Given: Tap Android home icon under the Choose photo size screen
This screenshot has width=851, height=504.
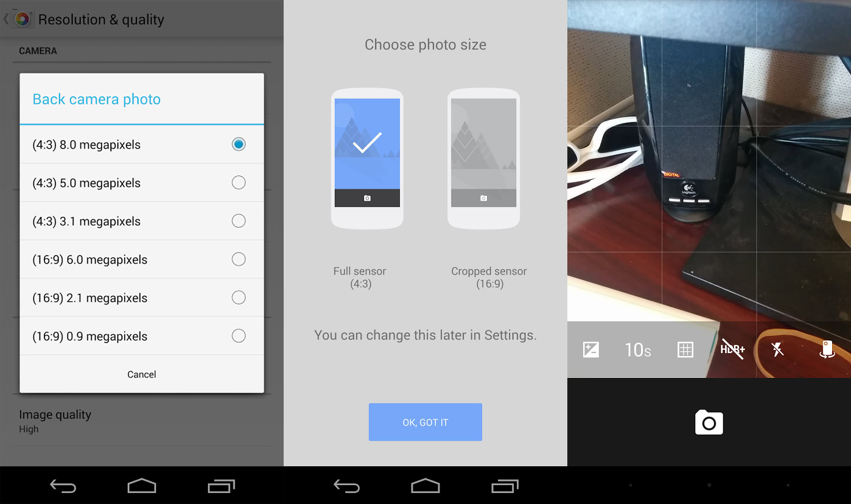Looking at the screenshot, I should pos(425,486).
